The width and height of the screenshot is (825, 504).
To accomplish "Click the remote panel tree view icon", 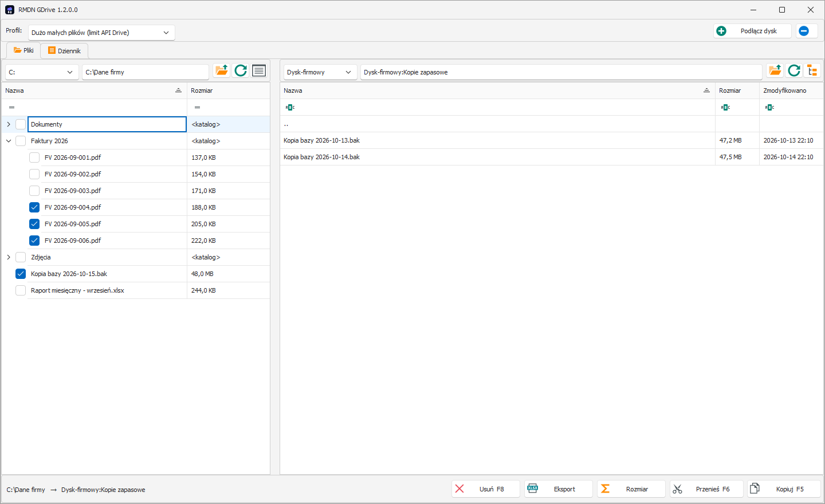I will pyautogui.click(x=812, y=70).
